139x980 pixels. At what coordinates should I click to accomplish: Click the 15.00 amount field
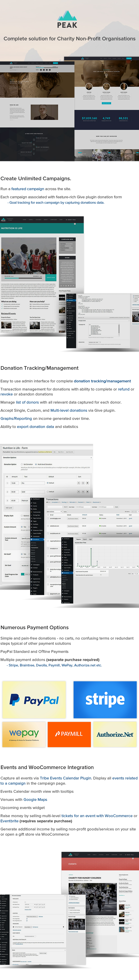pyautogui.click(x=15, y=483)
